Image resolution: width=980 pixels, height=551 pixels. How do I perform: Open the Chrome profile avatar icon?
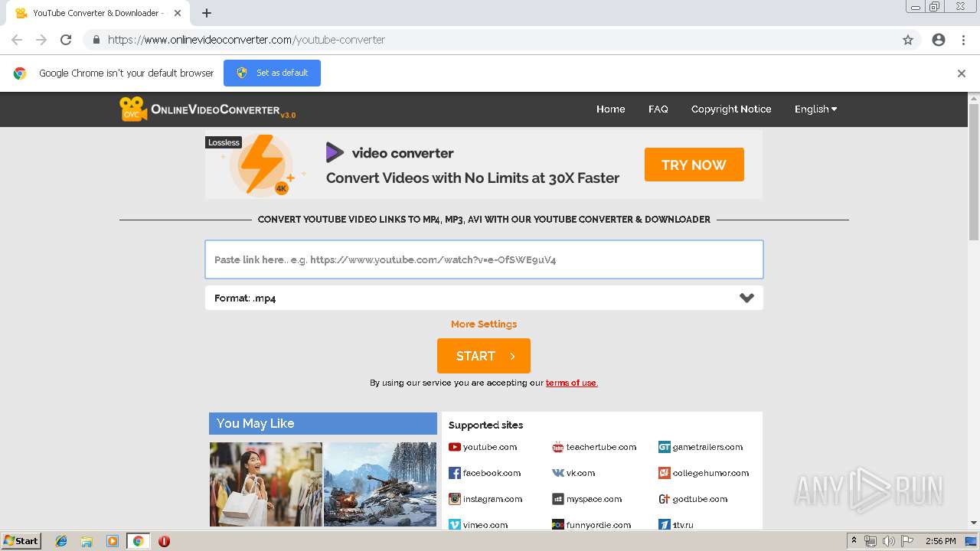coord(939,40)
